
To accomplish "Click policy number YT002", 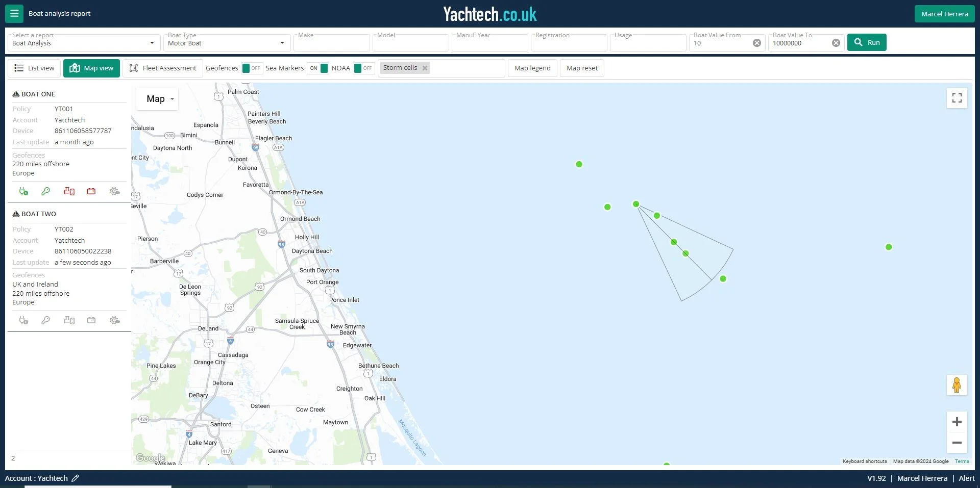I will pyautogui.click(x=64, y=229).
